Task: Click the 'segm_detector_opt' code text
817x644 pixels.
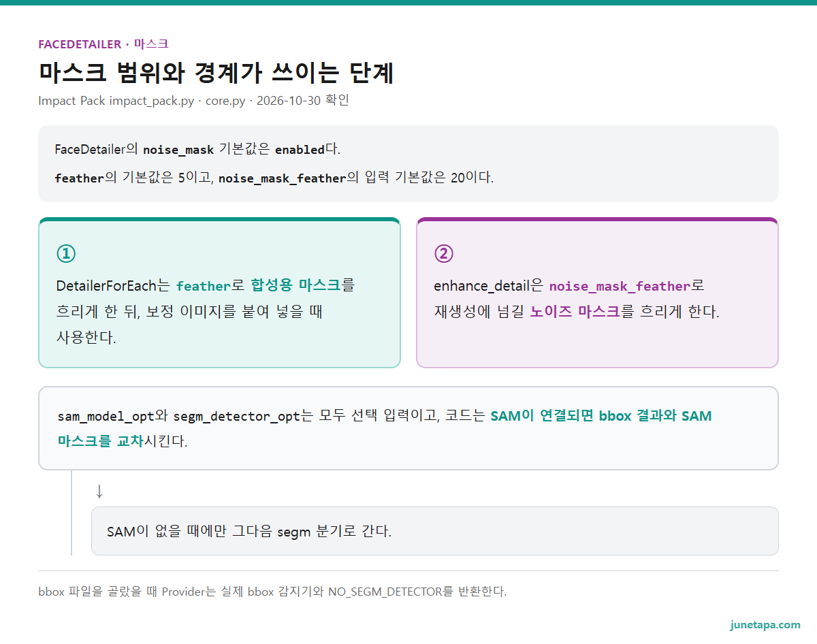Action: (236, 416)
